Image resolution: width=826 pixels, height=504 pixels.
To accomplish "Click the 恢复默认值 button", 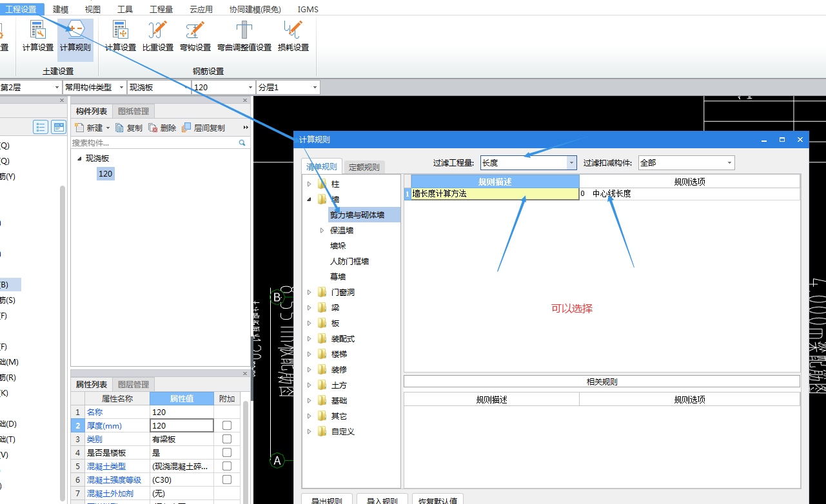I will 437,499.
